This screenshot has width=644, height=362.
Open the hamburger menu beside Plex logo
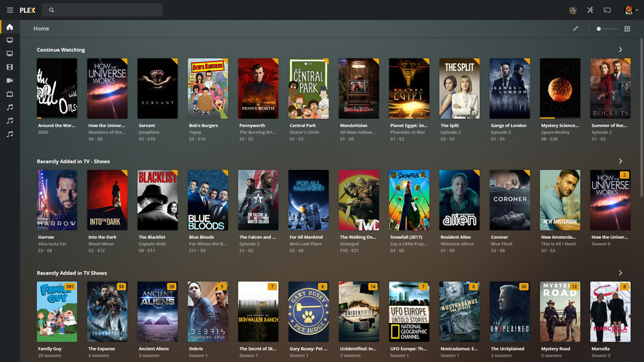[x=10, y=10]
